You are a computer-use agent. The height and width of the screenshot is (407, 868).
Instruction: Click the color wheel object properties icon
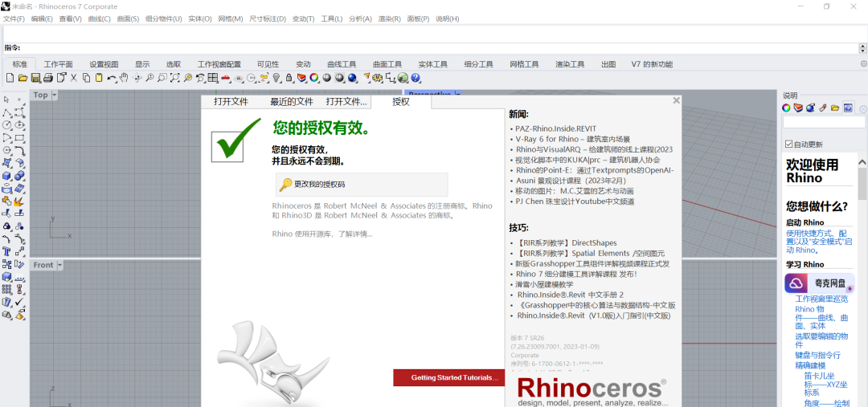314,78
